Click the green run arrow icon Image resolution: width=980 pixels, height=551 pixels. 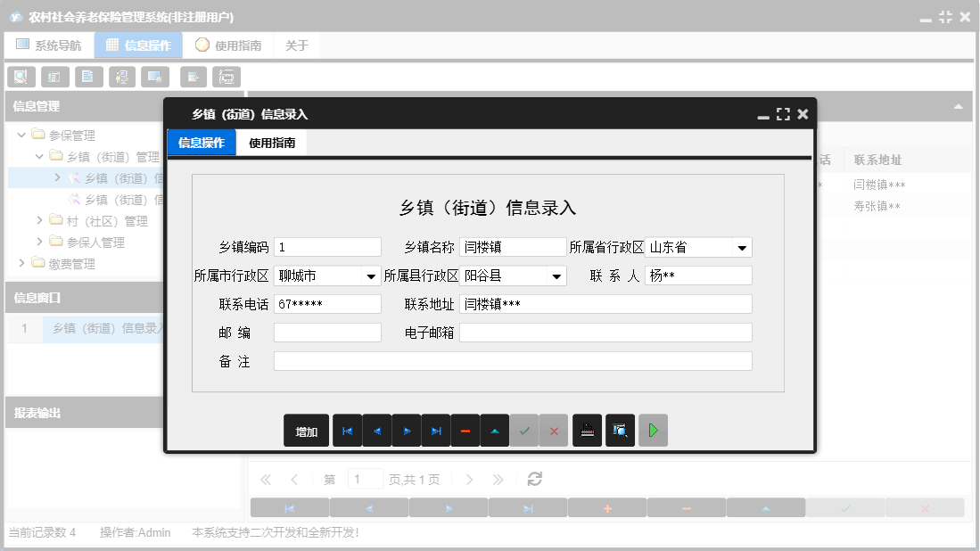coord(651,430)
